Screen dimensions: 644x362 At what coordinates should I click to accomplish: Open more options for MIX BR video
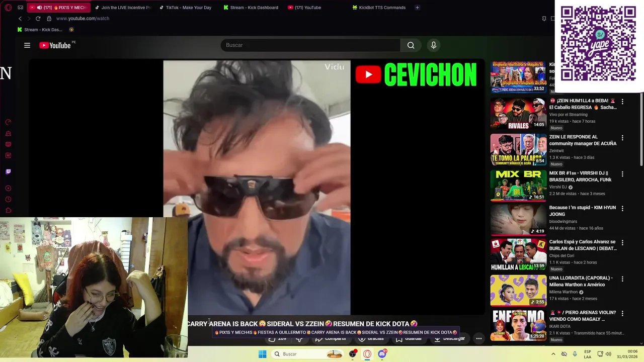click(x=622, y=174)
